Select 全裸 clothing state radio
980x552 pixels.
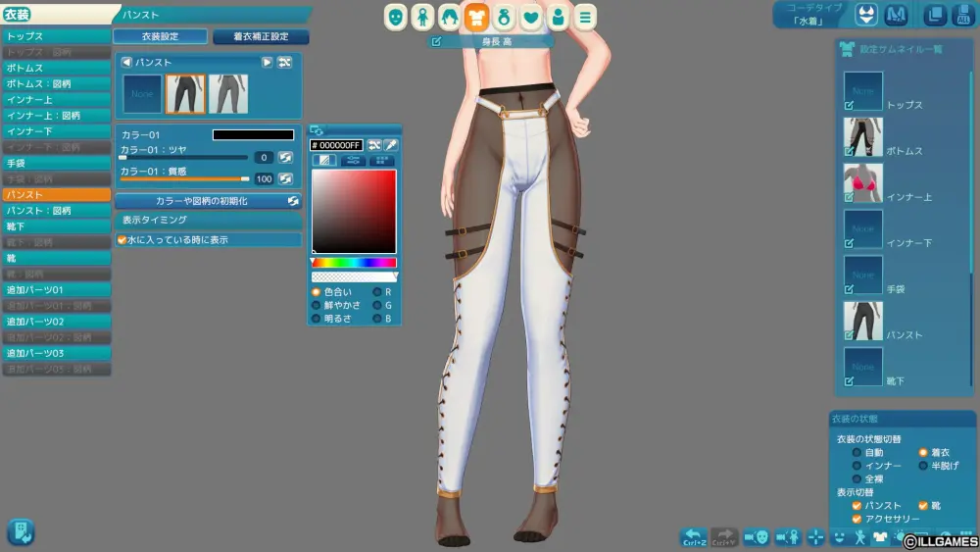click(x=857, y=478)
